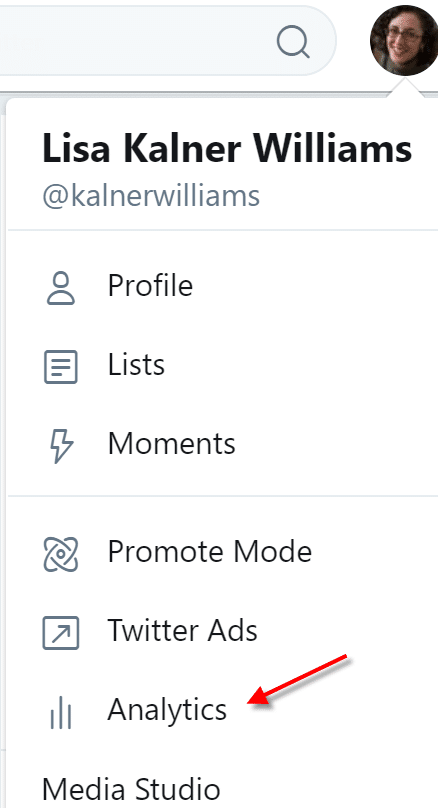Open the profile avatar menu
Viewport: 438px width, 808px height.
[x=404, y=40]
